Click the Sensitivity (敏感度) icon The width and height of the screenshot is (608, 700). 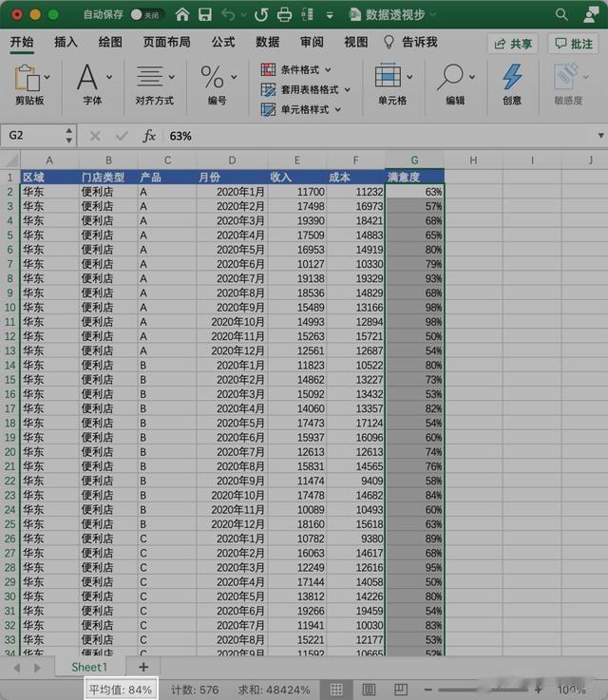pyautogui.click(x=569, y=84)
